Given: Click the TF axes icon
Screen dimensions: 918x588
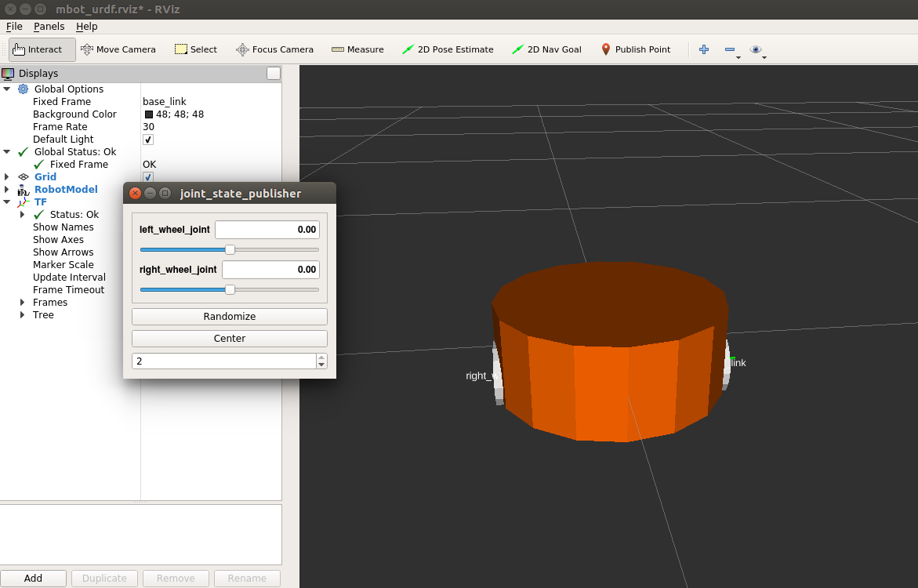Looking at the screenshot, I should (23, 202).
